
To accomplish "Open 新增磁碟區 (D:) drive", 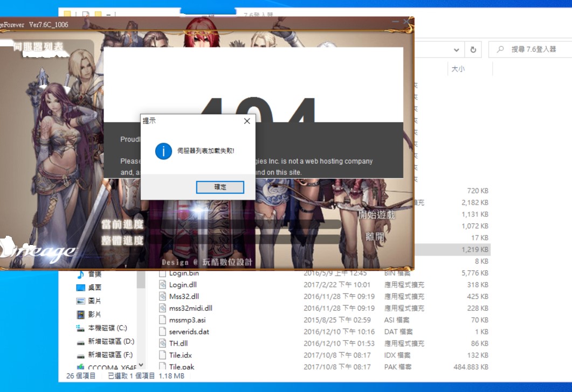I will pyautogui.click(x=111, y=341).
